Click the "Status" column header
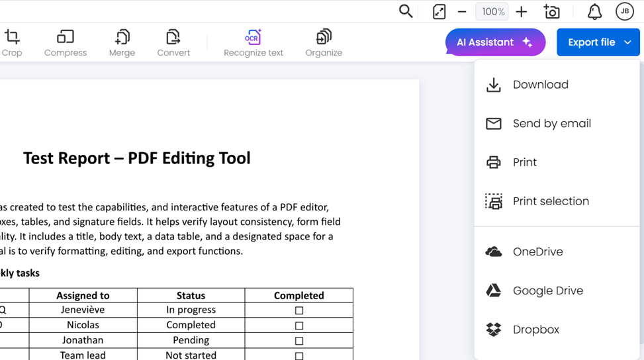 coord(191,296)
